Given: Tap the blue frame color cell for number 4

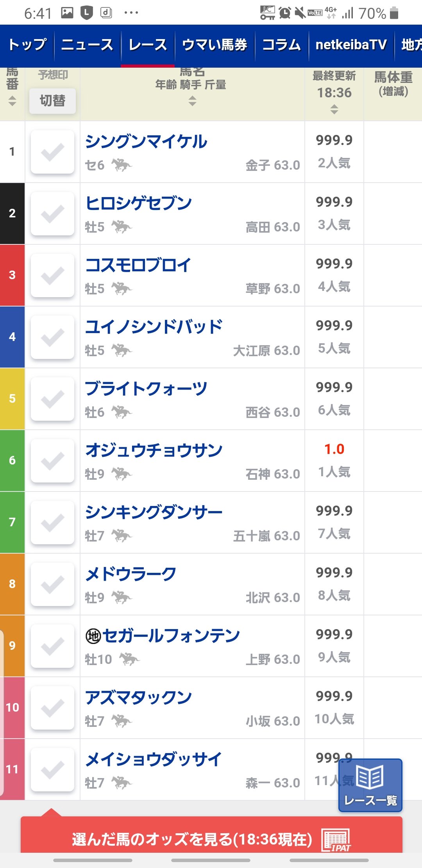Looking at the screenshot, I should [12, 337].
